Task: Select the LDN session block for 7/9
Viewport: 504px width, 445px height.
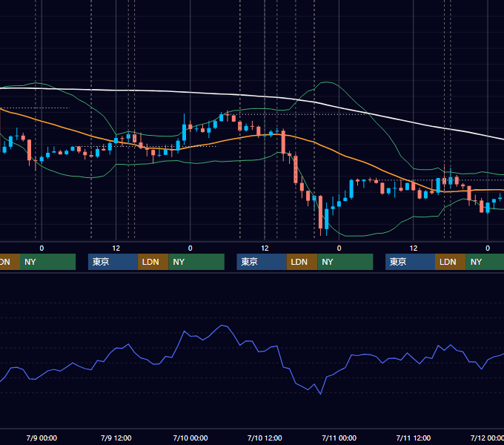Action: pos(153,262)
